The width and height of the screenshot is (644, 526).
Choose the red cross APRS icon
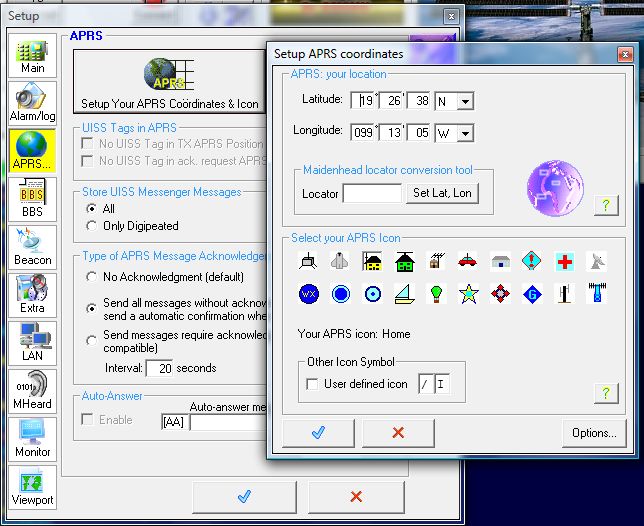(564, 261)
